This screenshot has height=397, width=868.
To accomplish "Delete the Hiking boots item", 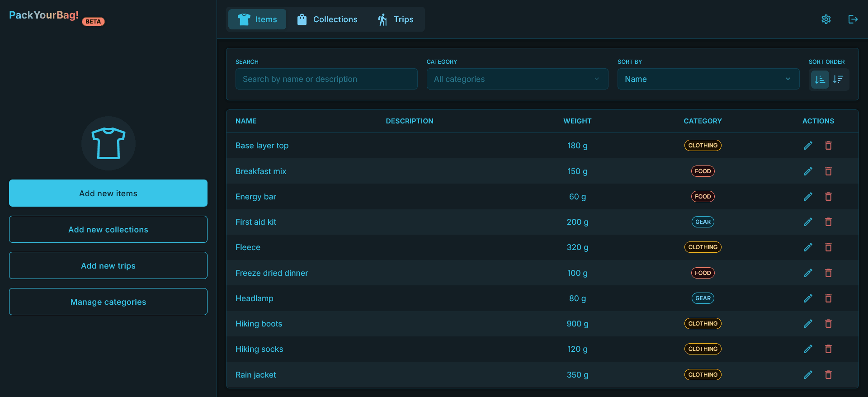I will (828, 324).
